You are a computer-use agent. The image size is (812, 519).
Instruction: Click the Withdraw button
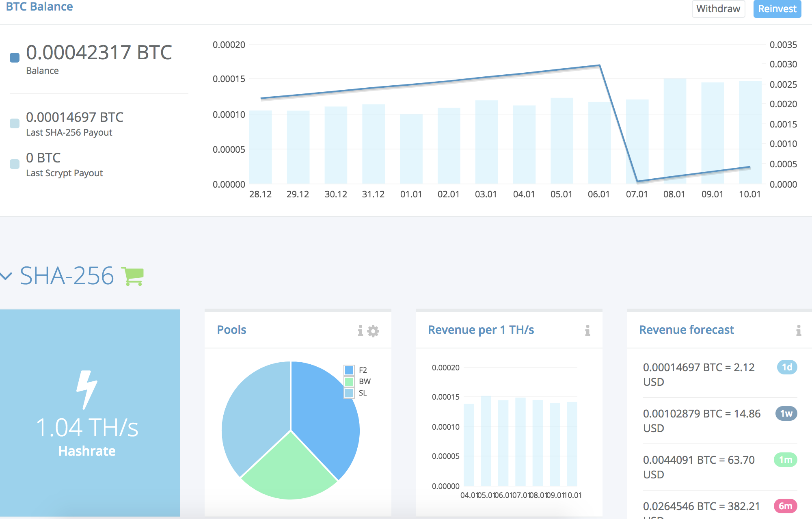(718, 9)
